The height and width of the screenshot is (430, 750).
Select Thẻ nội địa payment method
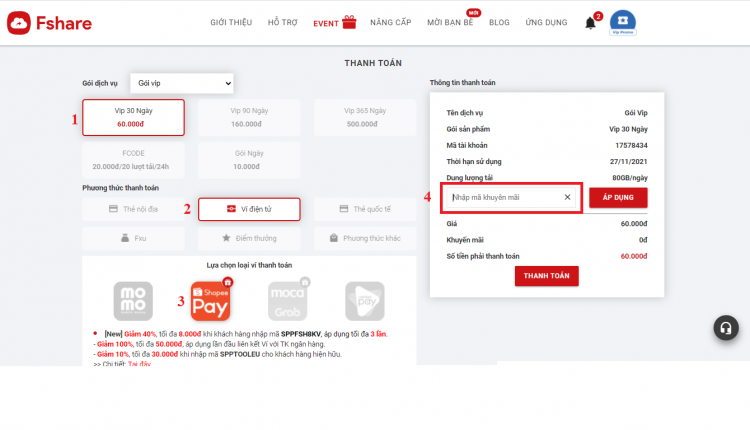133,209
